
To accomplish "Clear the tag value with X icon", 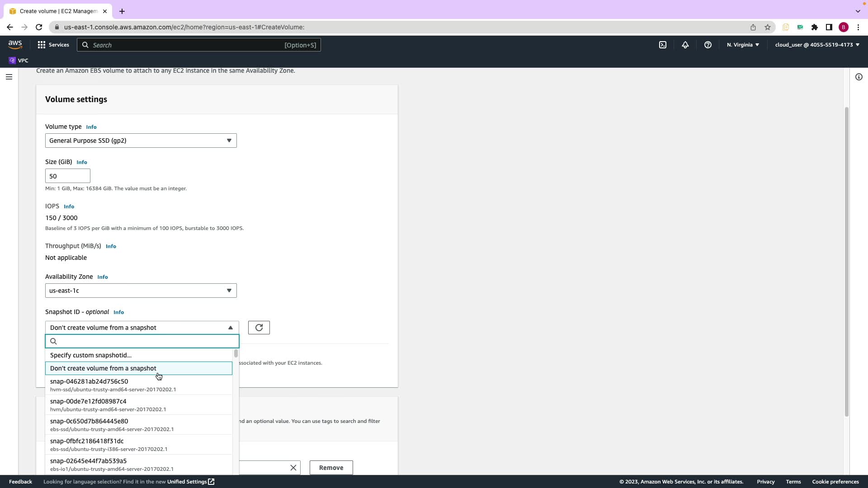I will point(293,468).
